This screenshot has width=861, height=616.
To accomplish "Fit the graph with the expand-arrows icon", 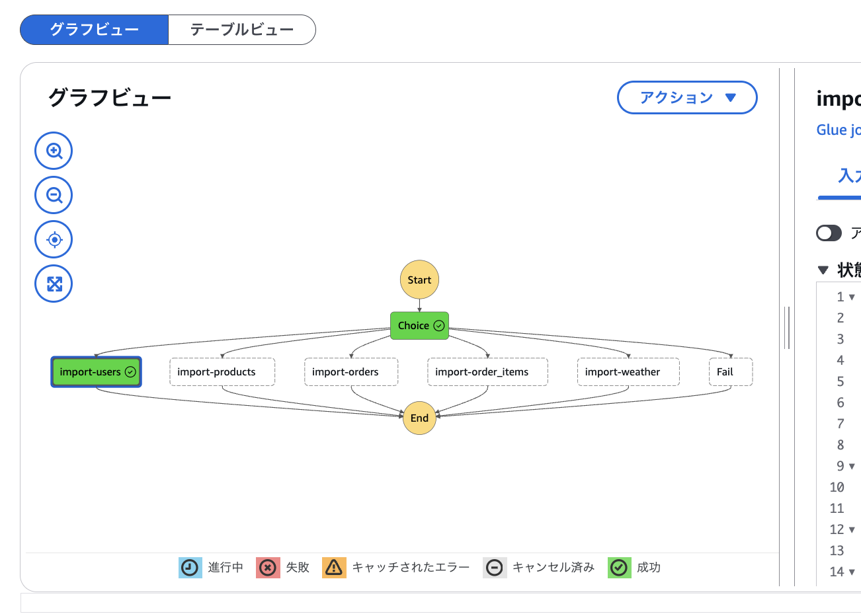I will click(x=54, y=284).
